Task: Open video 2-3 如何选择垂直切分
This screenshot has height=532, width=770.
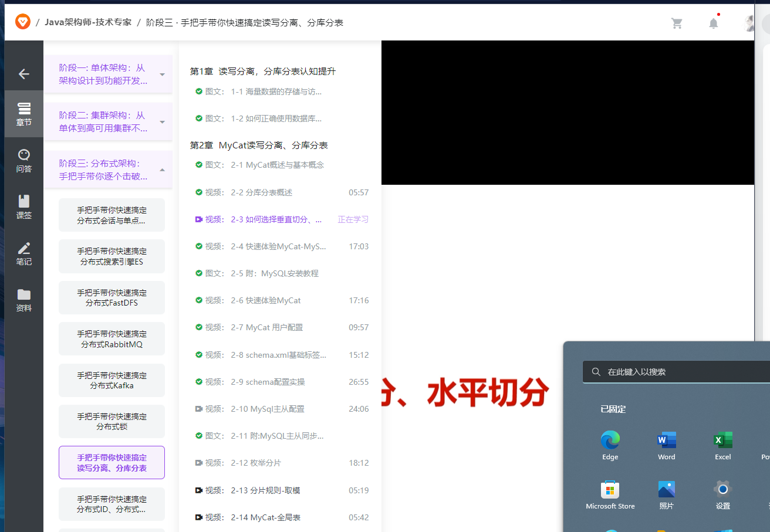Action: coord(281,219)
